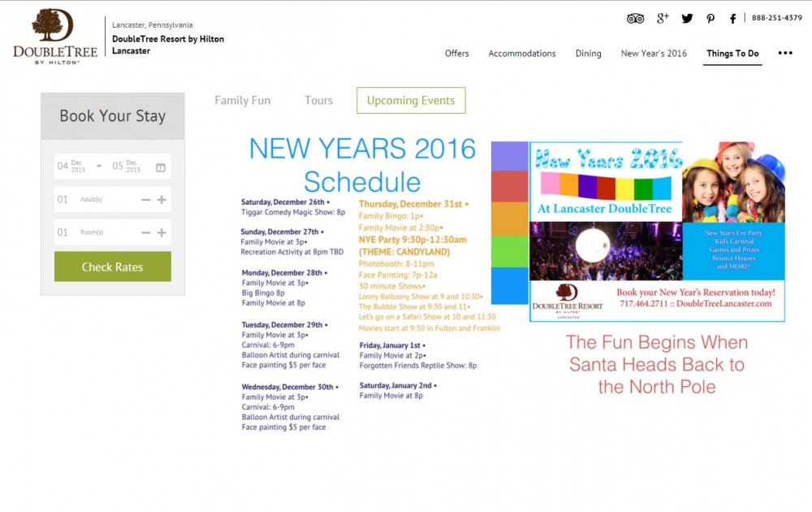This screenshot has height=512, width=812.
Task: Open the Facebook icon link
Action: point(732,19)
